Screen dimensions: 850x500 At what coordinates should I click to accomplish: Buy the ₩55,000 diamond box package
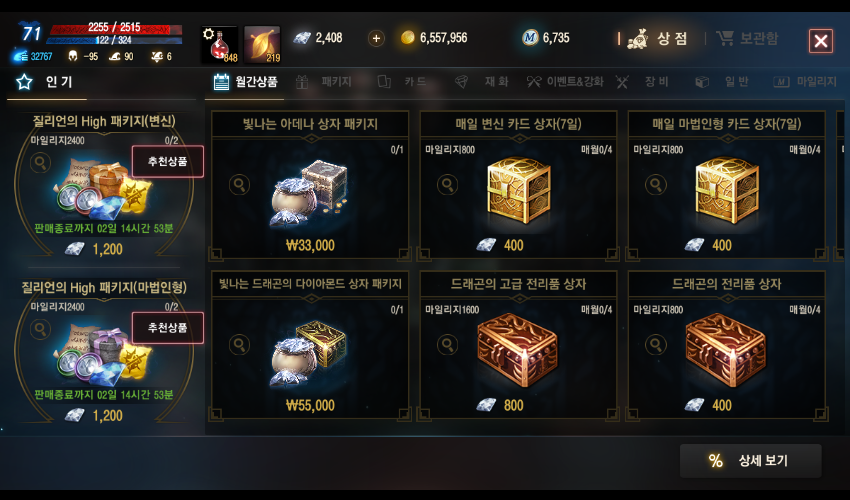pyautogui.click(x=310, y=406)
